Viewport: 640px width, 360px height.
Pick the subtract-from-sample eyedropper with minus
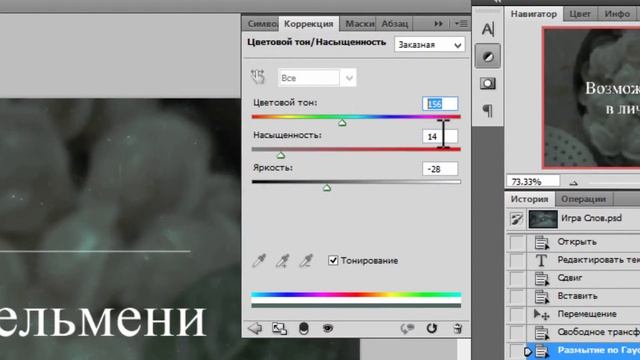306,260
